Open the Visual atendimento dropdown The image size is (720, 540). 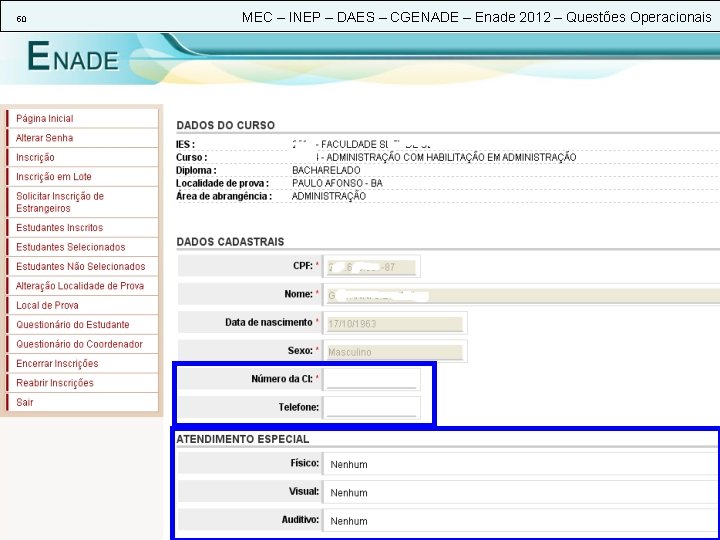521,493
